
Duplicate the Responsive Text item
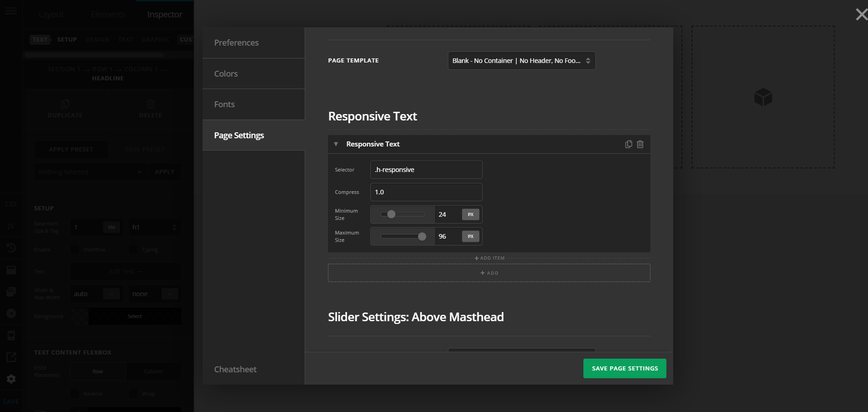click(628, 144)
